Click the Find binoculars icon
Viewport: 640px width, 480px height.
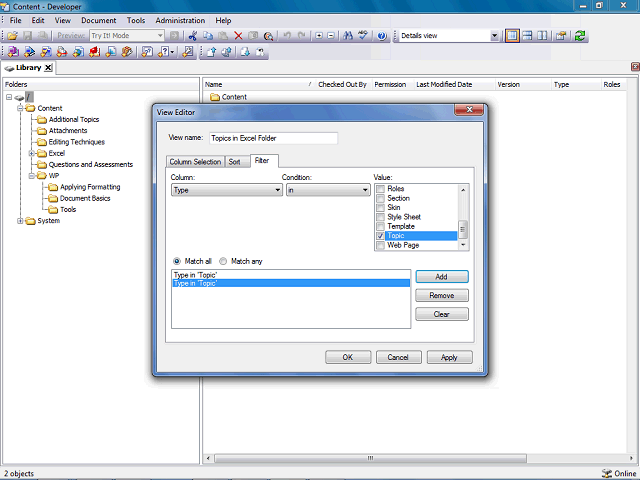(348, 36)
